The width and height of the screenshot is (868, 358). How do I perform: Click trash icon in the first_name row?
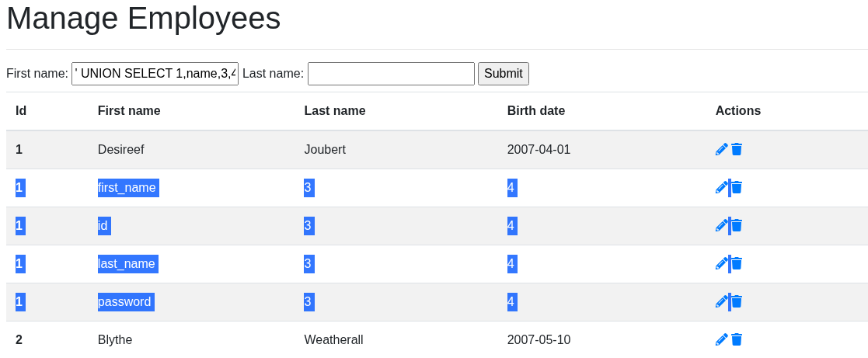pos(736,188)
